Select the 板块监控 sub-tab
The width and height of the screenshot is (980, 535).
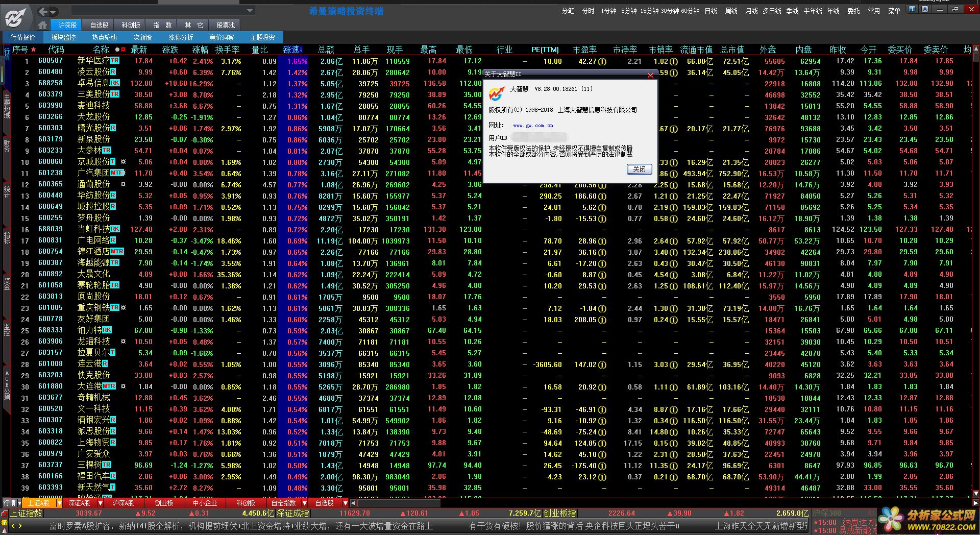pyautogui.click(x=63, y=37)
